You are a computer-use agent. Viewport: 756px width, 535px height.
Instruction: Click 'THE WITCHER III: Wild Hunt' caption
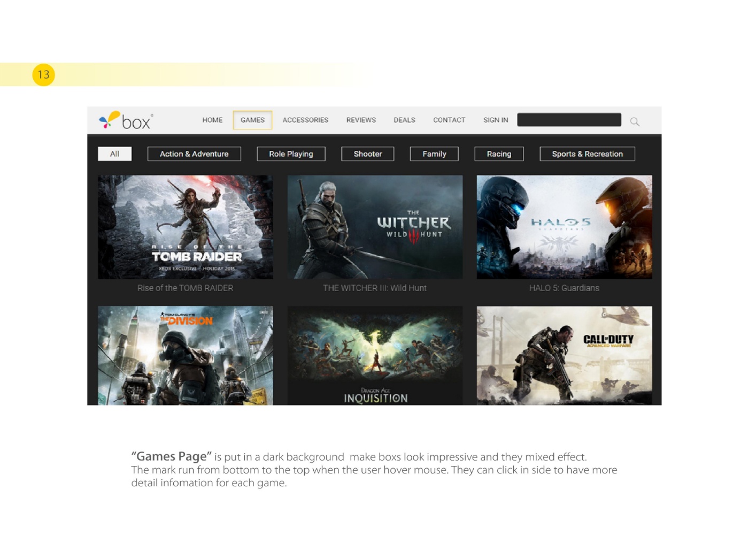(x=375, y=288)
